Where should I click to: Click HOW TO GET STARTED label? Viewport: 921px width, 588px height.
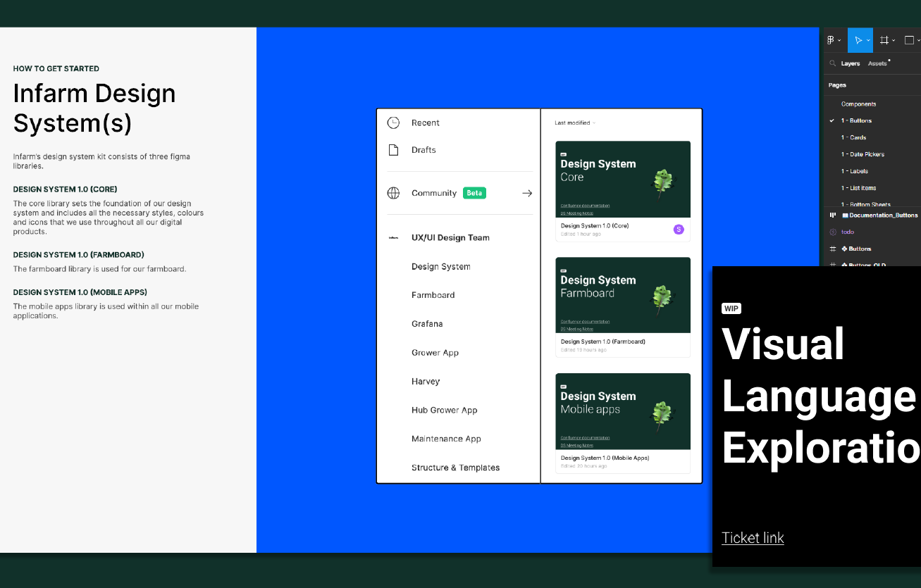point(56,69)
